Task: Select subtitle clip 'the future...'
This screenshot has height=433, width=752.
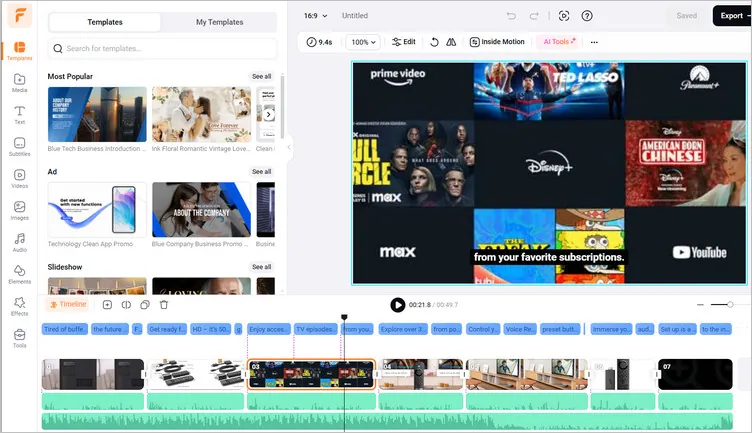Action: tap(110, 329)
